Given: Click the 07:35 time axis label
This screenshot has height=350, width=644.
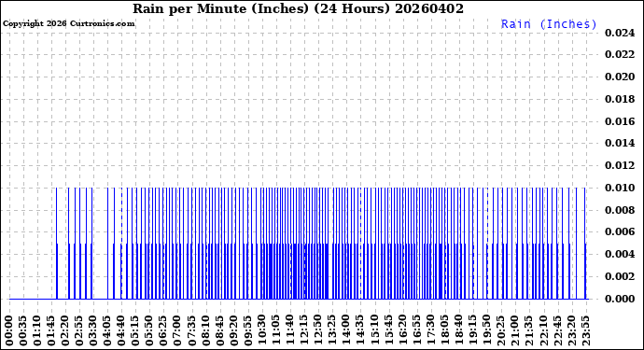Looking at the screenshot, I should point(192,330).
